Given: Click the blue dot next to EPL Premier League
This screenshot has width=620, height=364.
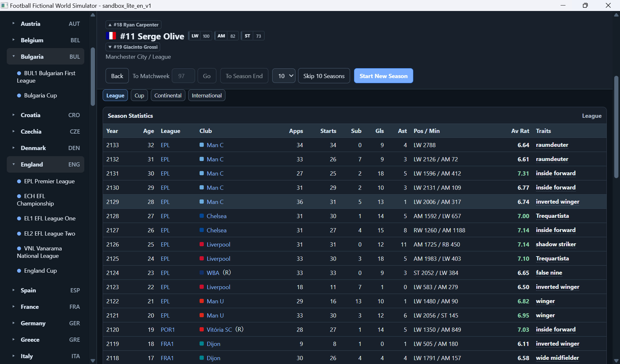Looking at the screenshot, I should (19, 181).
